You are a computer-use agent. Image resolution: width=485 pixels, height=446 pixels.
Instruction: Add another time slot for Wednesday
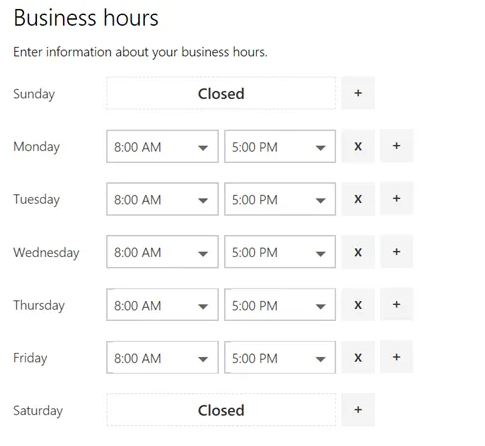tap(396, 252)
